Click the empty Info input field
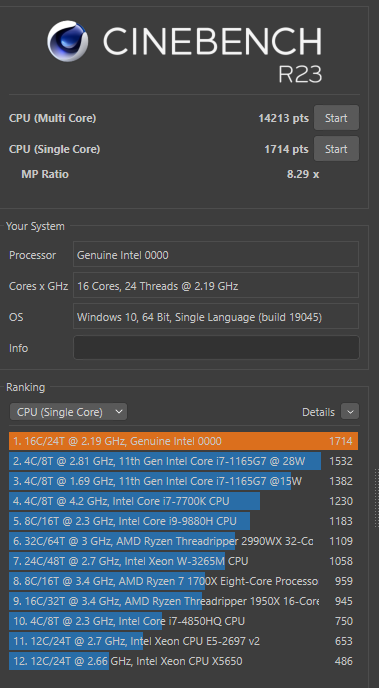 [216, 348]
